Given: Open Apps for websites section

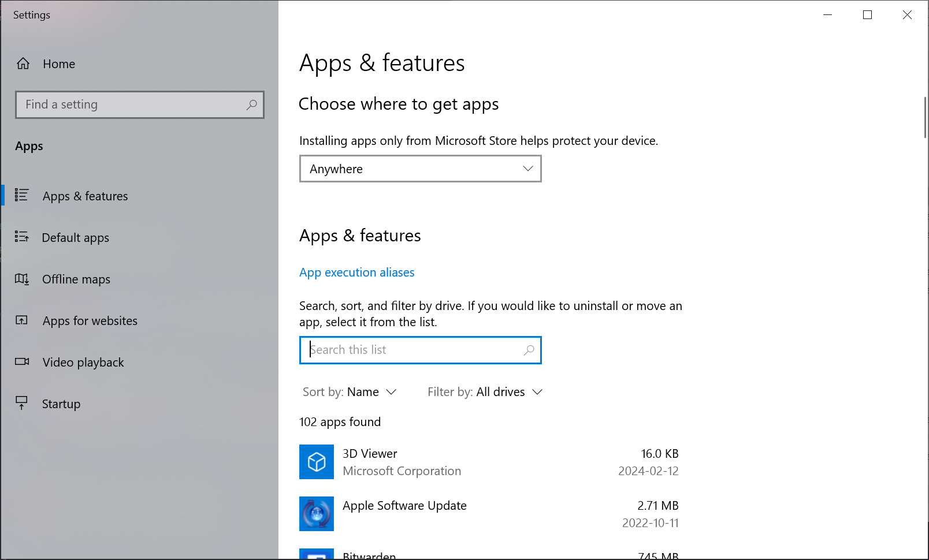Looking at the screenshot, I should (140, 320).
